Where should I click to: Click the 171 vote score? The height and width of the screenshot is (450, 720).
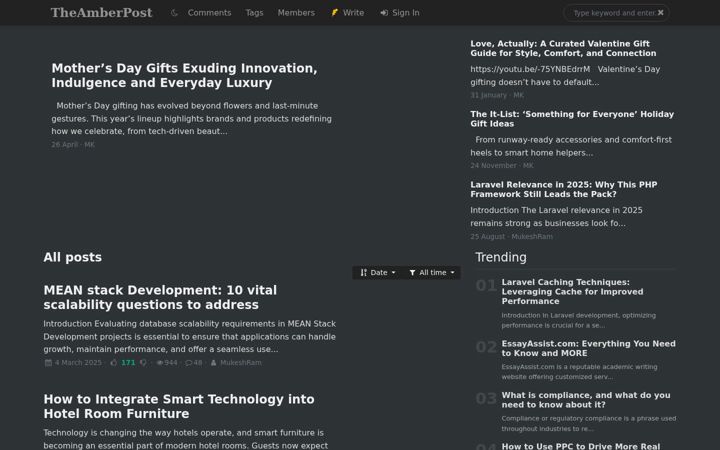tap(128, 363)
